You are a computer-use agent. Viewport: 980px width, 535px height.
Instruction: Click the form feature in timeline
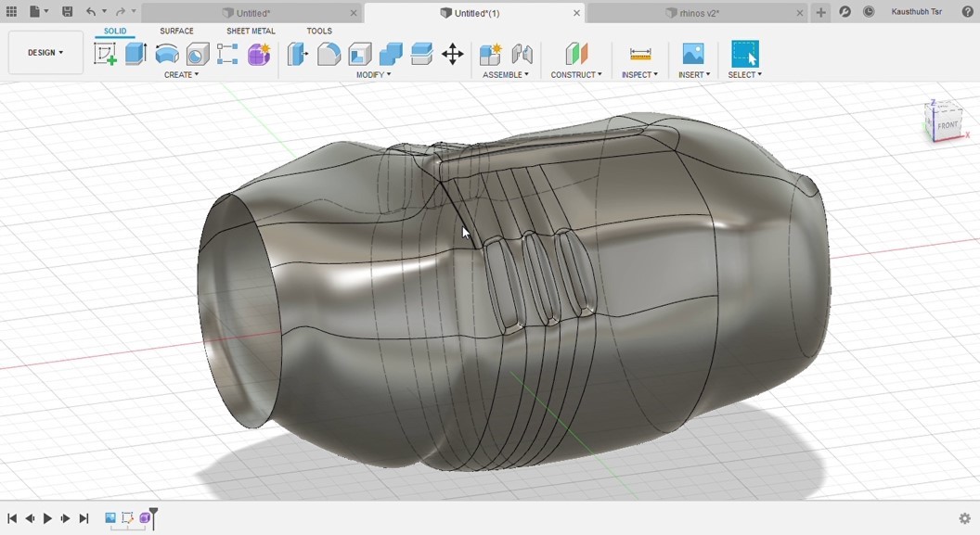point(146,518)
